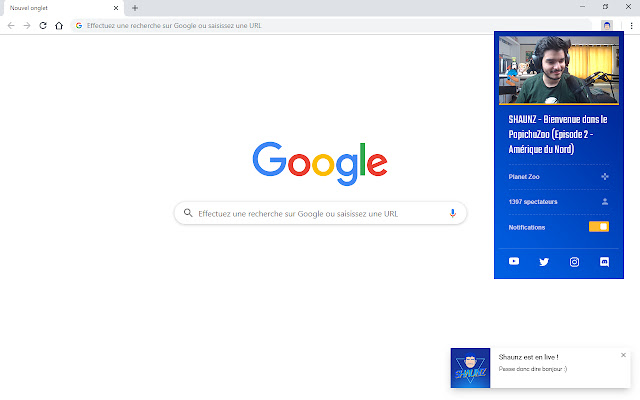This screenshot has width=640, height=400.
Task: Open the Shaunz extension icon in the toolbar
Action: pyautogui.click(x=607, y=25)
